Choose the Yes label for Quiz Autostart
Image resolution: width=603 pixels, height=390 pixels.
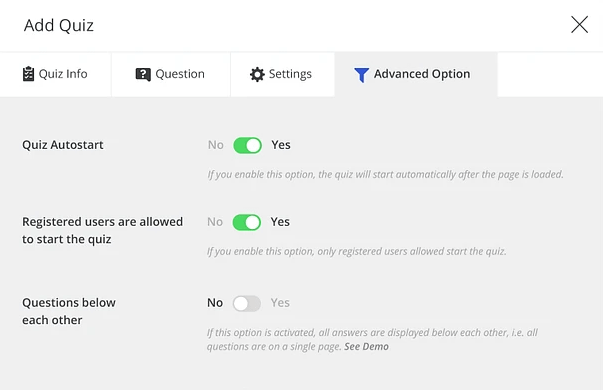click(281, 145)
